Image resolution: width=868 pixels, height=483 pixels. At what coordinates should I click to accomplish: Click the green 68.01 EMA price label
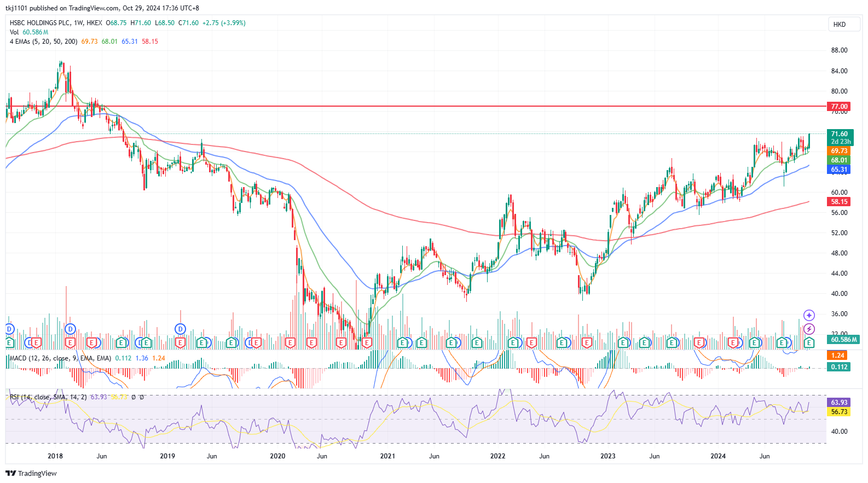click(839, 160)
